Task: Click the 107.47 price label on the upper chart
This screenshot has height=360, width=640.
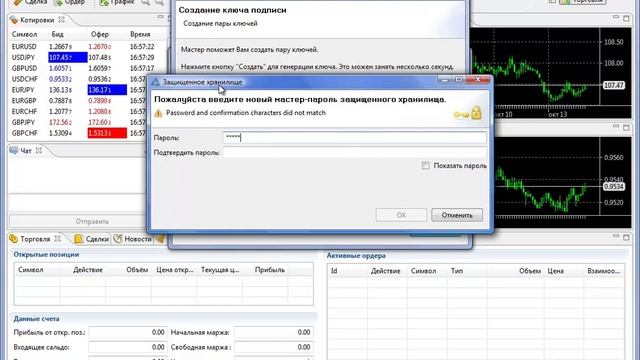Action: click(613, 85)
